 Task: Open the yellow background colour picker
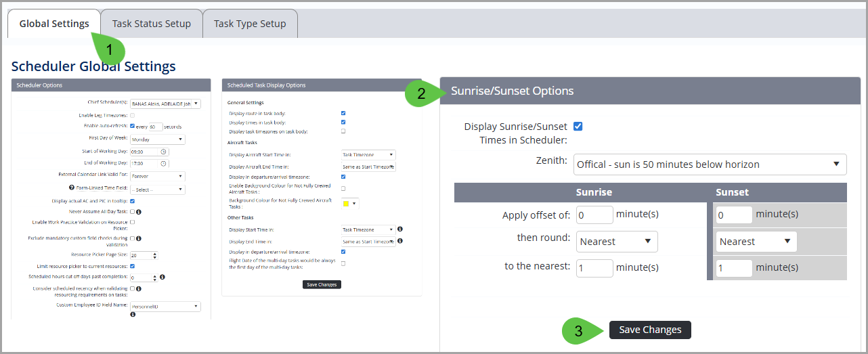tap(350, 203)
